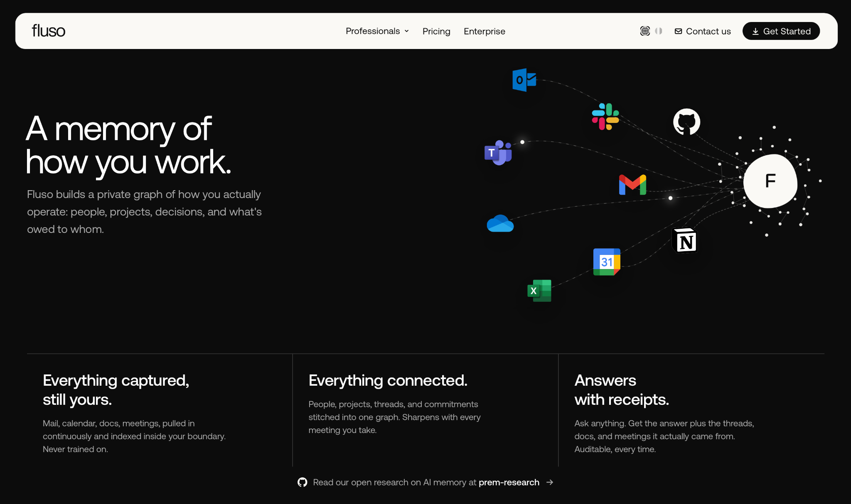Open the prem-research link

[509, 482]
